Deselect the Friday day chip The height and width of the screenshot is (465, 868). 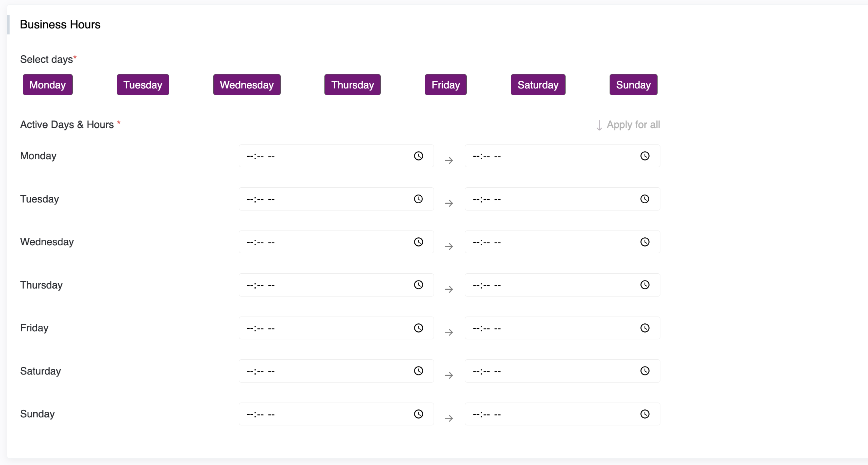click(x=446, y=85)
